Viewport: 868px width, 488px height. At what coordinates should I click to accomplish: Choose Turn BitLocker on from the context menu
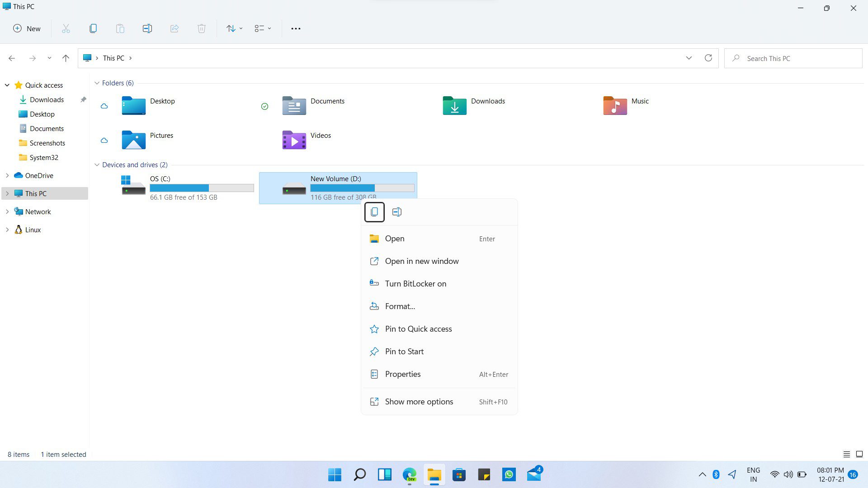415,283
